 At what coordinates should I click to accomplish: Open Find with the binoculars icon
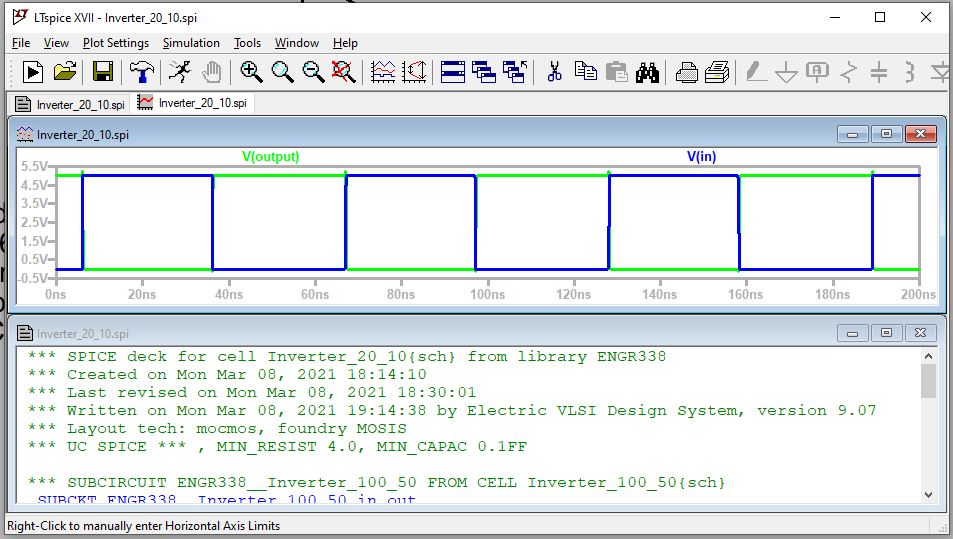click(647, 72)
